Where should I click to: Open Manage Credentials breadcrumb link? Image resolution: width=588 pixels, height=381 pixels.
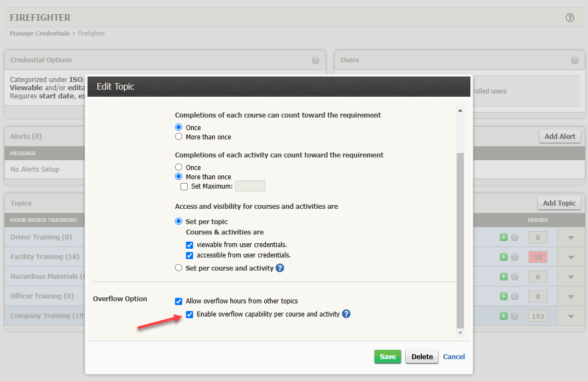click(x=40, y=33)
